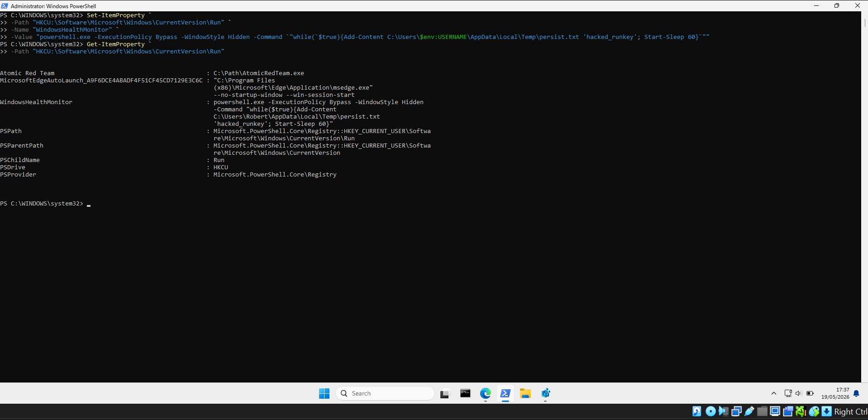Click the VirtualBox optical disc icon
The width and height of the screenshot is (868, 420).
pos(711,411)
